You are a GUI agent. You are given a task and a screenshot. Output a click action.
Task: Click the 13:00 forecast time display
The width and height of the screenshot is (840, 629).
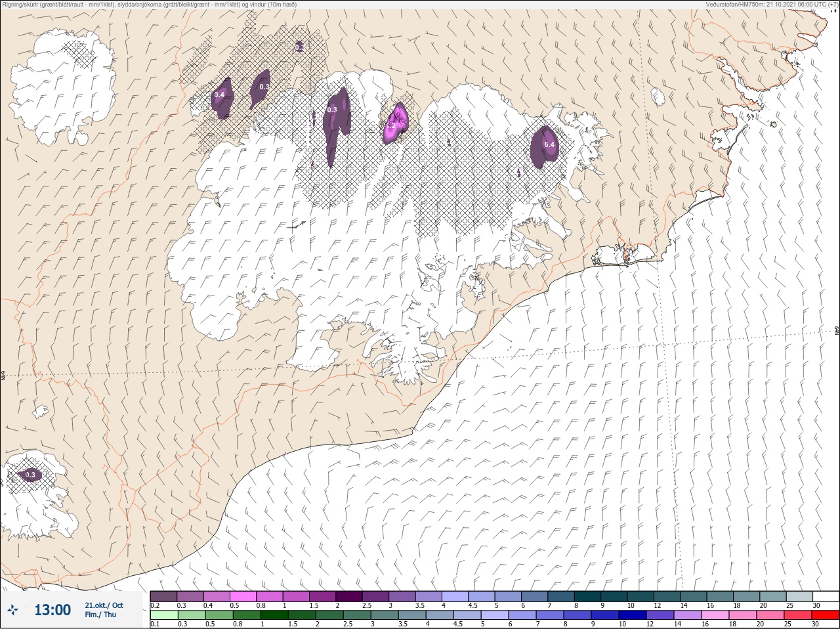point(52,610)
